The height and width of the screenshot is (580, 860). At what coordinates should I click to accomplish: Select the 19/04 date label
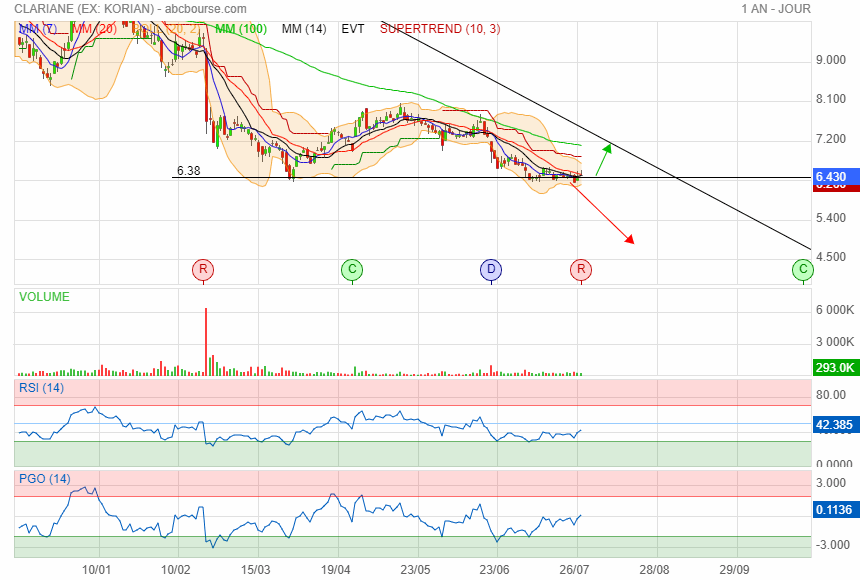(336, 570)
